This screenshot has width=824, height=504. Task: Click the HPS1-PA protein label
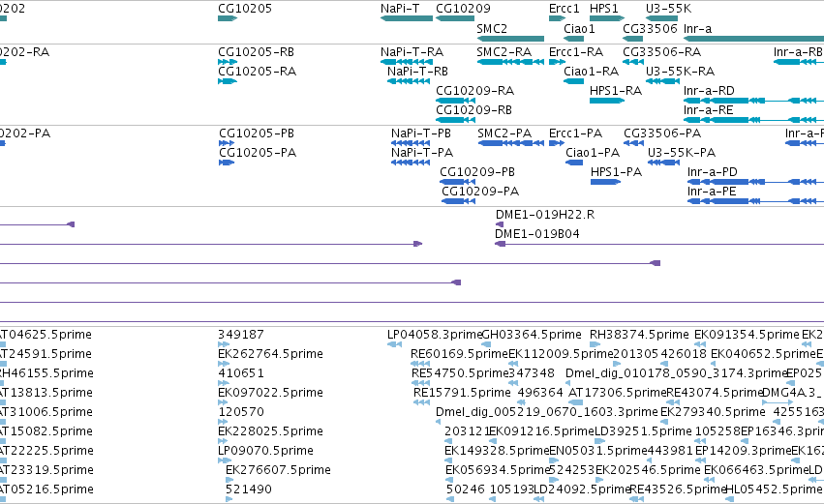(617, 172)
